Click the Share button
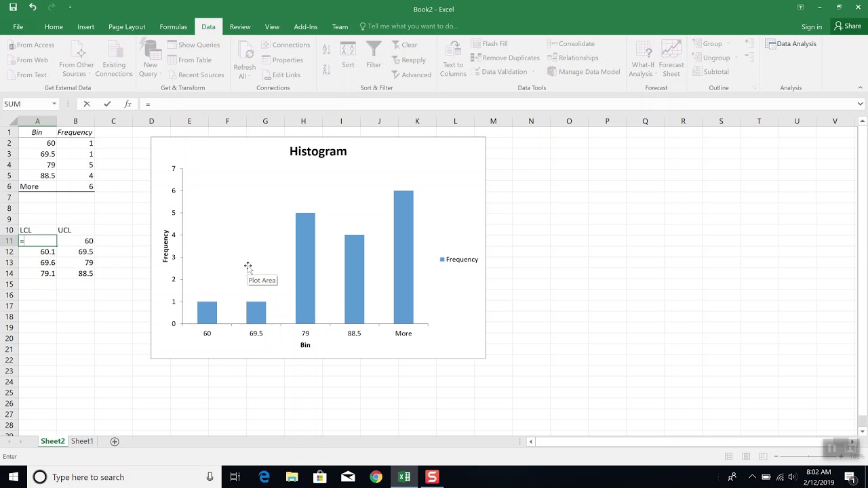 pos(848,26)
